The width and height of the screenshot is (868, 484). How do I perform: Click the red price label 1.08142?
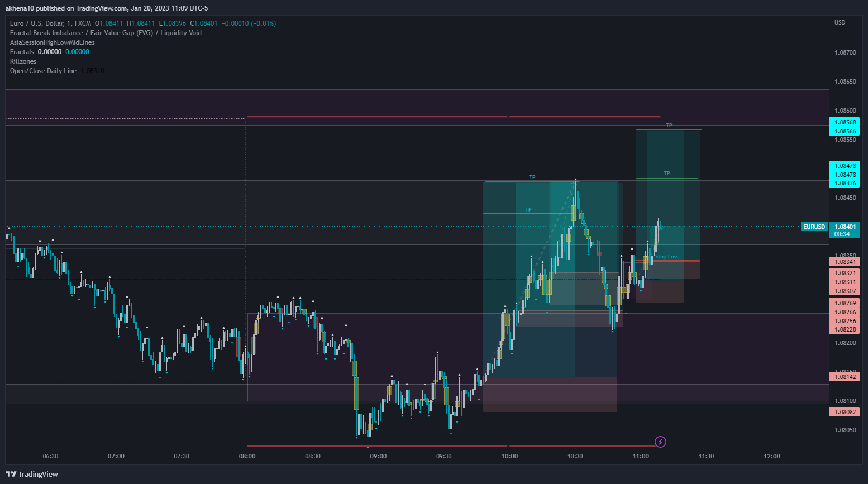tap(845, 377)
